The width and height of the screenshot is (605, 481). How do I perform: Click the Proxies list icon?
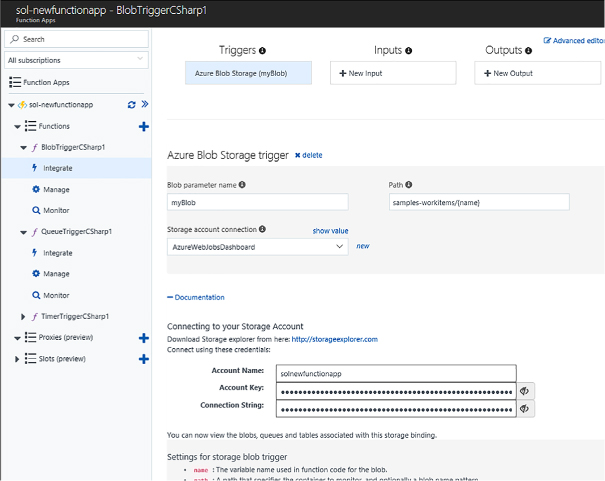(30, 337)
